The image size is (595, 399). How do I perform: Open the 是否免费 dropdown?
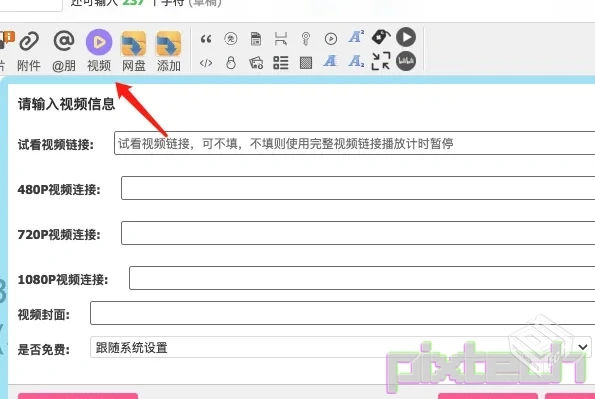coord(340,347)
